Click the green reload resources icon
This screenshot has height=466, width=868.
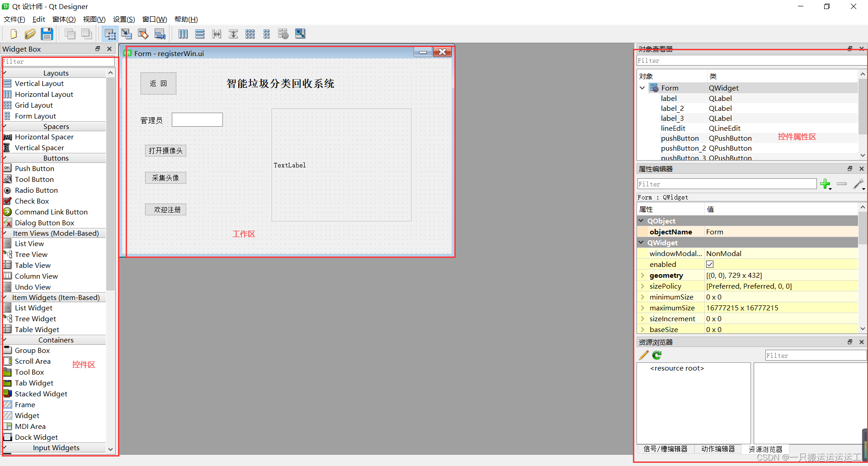(657, 355)
